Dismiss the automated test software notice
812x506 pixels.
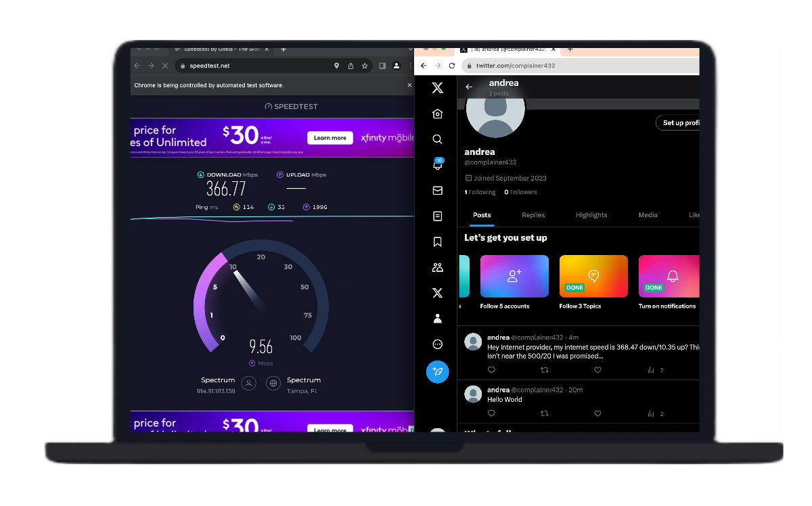click(409, 85)
